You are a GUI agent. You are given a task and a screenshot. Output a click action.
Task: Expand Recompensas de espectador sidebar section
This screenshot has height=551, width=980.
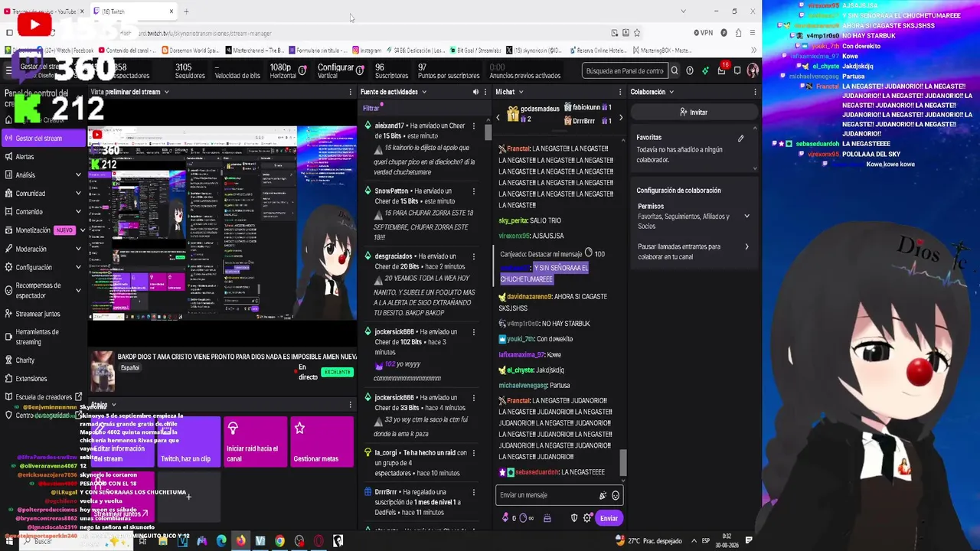pos(78,291)
